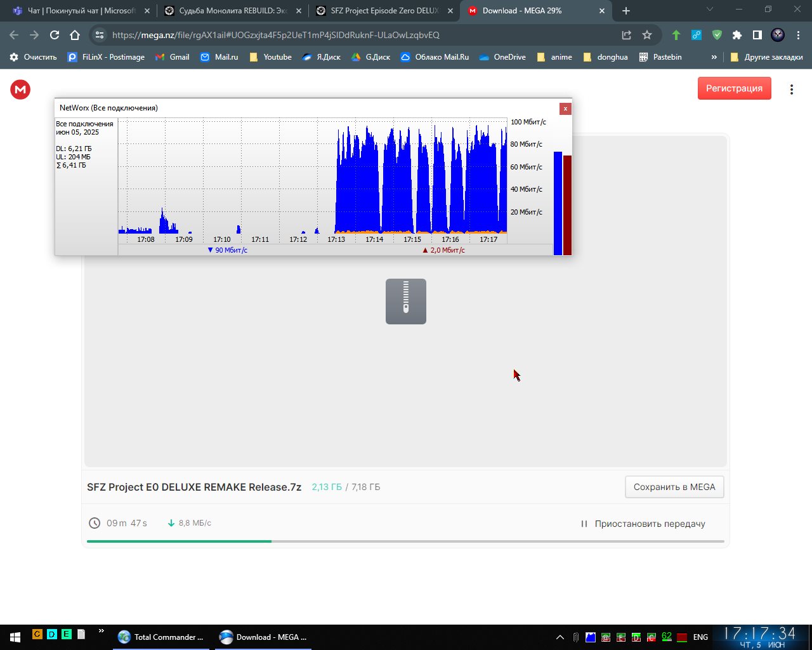Switch ENG input language in tray
The height and width of the screenshot is (650, 812).
[700, 637]
